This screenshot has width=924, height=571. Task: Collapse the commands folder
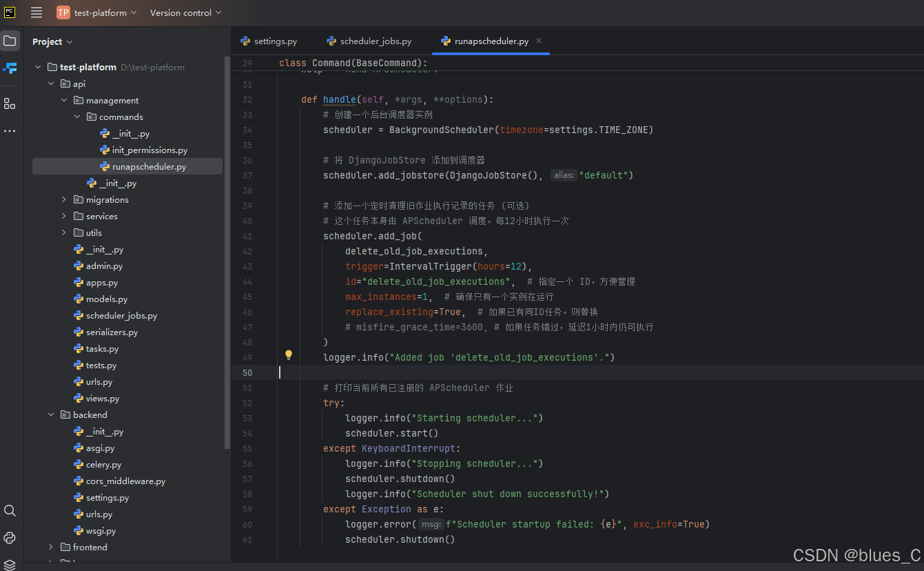tap(77, 117)
